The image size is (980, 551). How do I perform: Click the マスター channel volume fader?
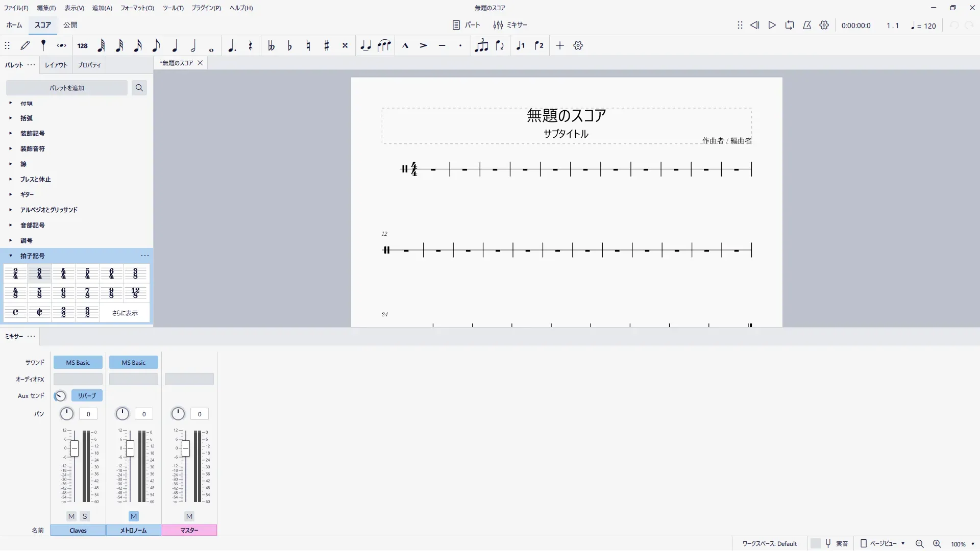[186, 448]
